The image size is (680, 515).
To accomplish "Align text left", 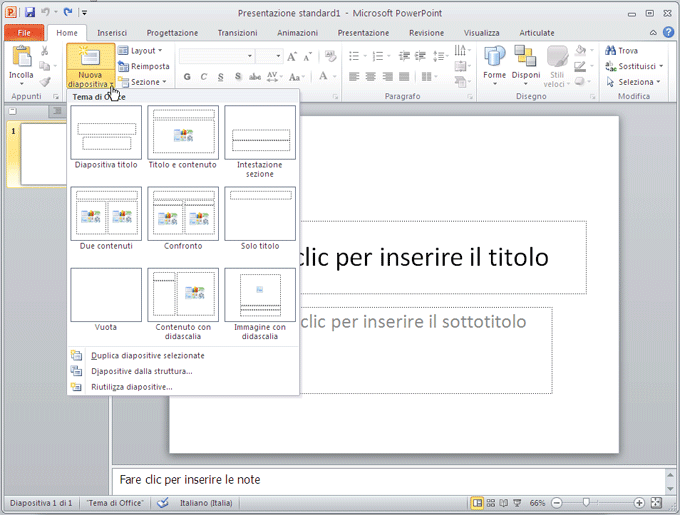I will click(x=354, y=77).
